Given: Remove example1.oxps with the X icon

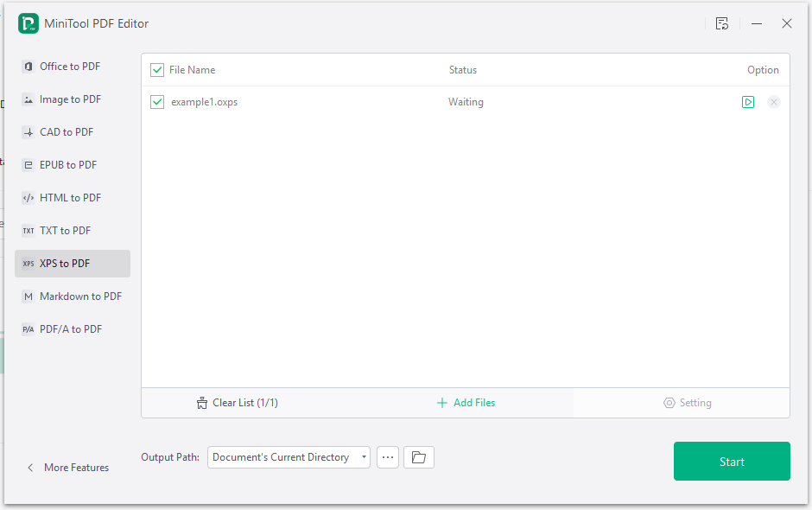Looking at the screenshot, I should pyautogui.click(x=774, y=102).
